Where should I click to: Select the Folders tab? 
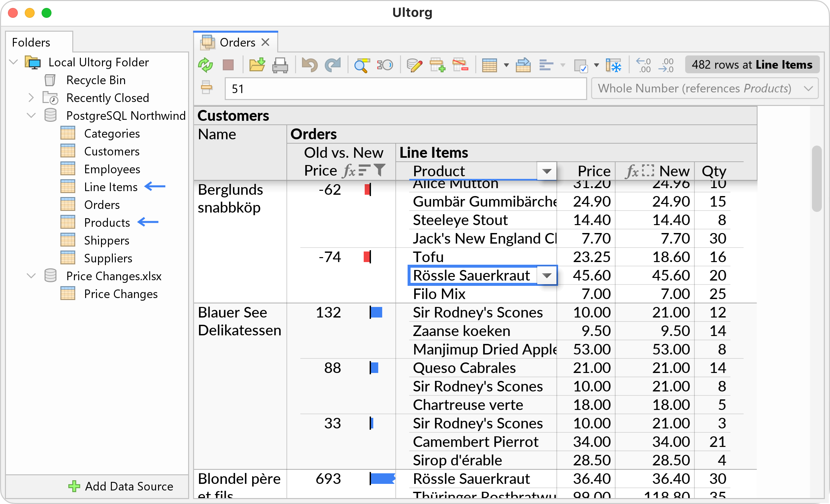pos(31,42)
